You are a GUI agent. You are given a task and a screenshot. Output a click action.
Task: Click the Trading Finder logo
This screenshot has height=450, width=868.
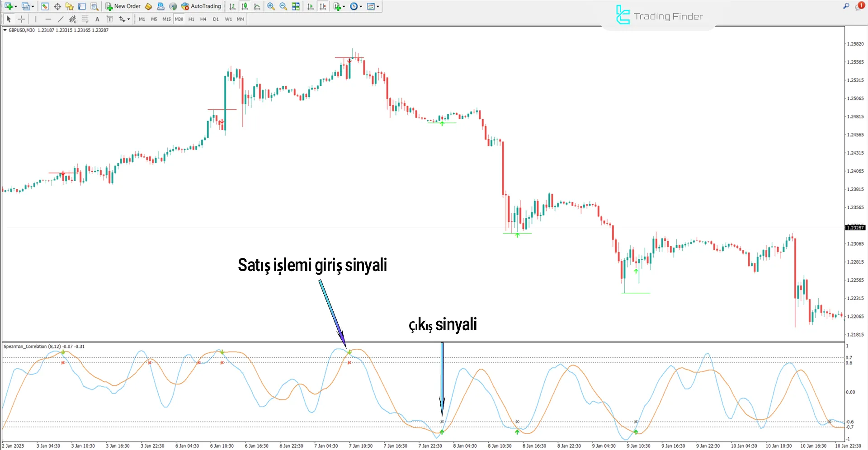pyautogui.click(x=659, y=16)
